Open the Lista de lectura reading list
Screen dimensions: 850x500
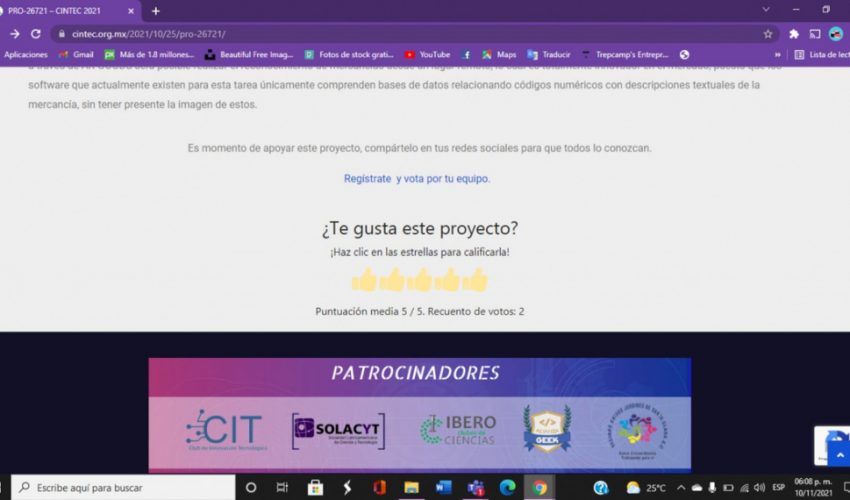[x=822, y=55]
